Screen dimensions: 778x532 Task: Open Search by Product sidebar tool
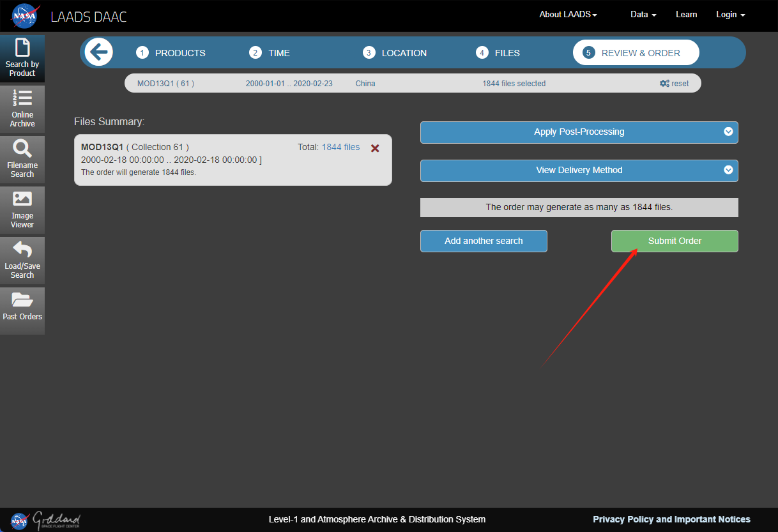(22, 58)
